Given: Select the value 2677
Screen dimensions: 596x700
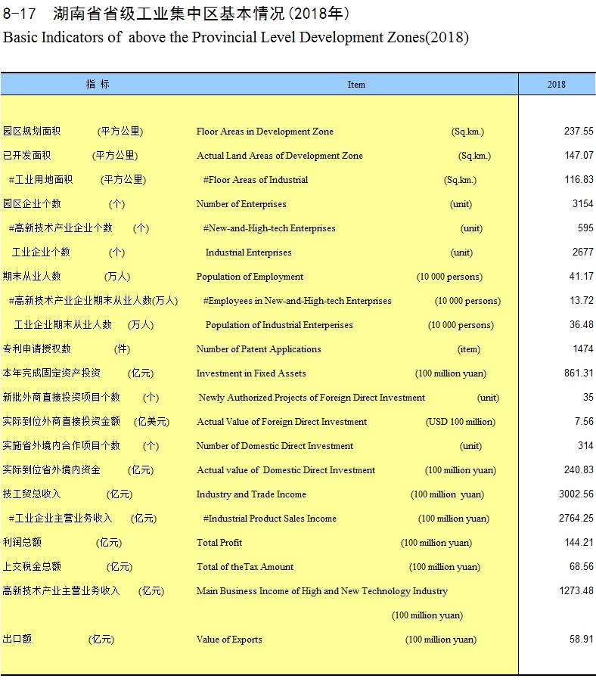Looking at the screenshot, I should point(583,252).
